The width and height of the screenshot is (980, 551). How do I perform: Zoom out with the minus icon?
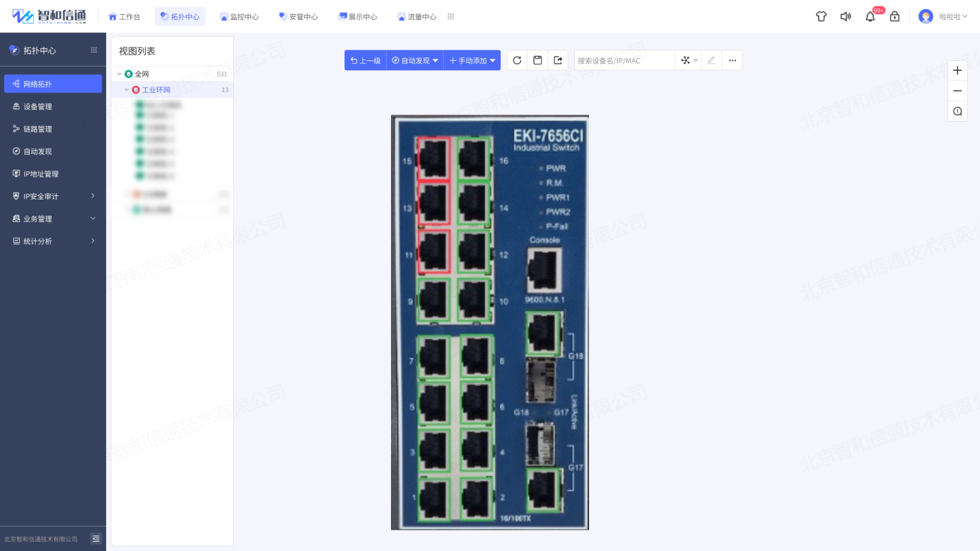pyautogui.click(x=957, y=91)
